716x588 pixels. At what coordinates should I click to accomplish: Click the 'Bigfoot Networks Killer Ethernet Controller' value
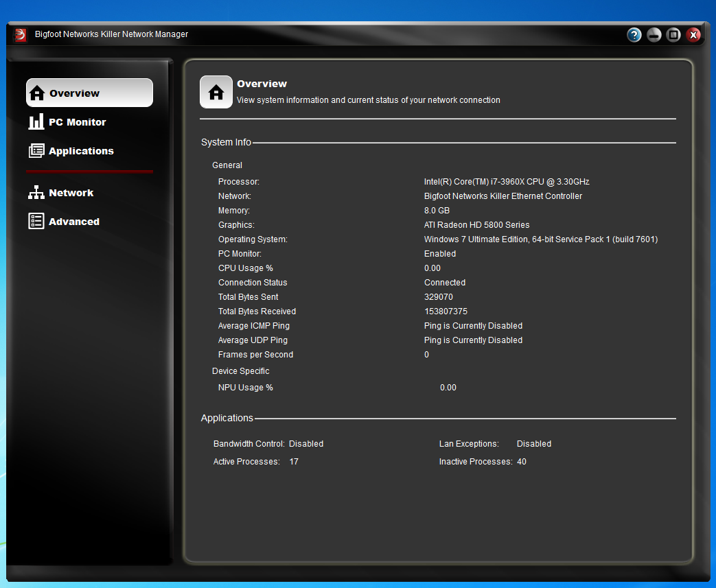pos(503,196)
